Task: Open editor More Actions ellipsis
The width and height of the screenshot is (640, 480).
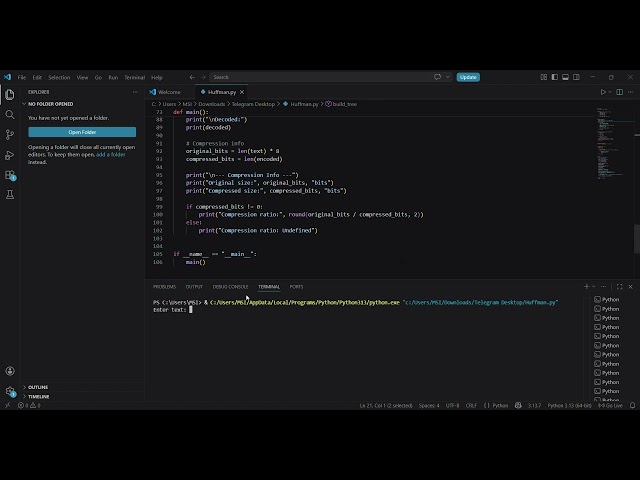Action: (631, 92)
